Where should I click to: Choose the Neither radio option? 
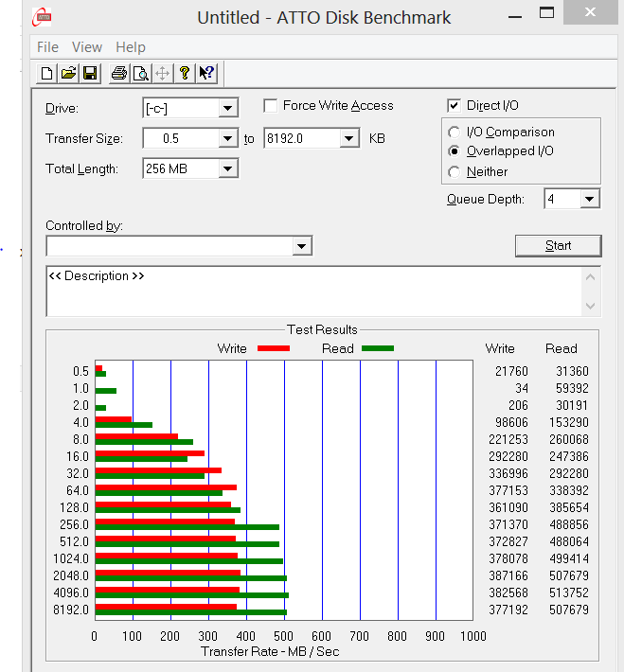tap(455, 172)
